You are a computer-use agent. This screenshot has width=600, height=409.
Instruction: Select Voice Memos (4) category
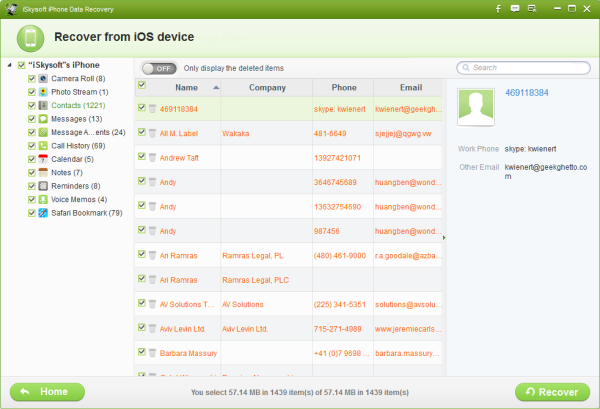79,199
